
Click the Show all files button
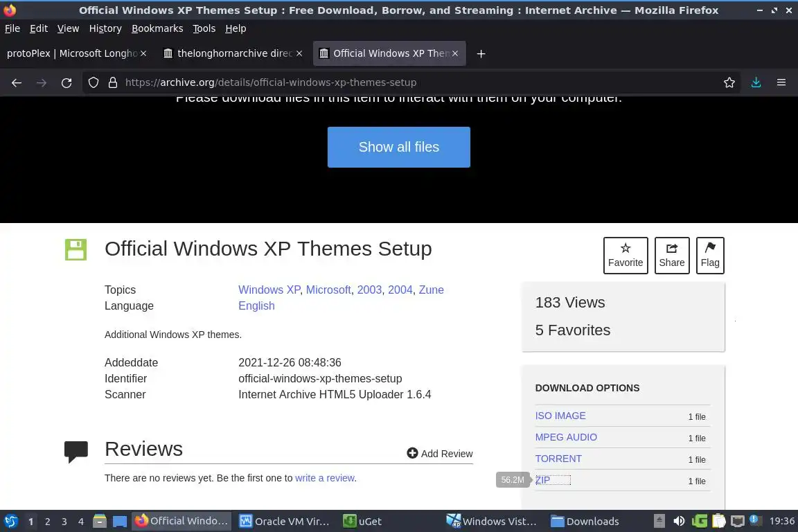(x=398, y=147)
